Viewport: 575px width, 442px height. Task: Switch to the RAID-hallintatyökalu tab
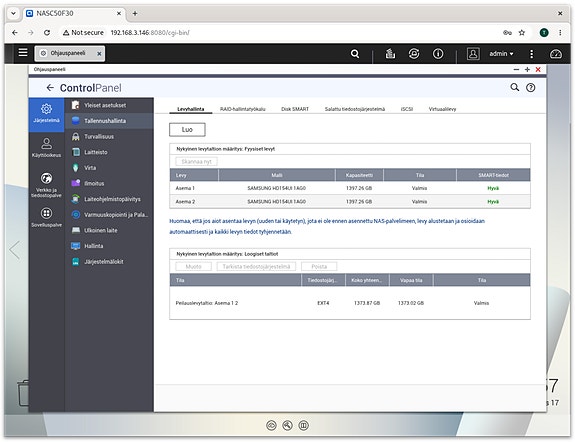pos(242,109)
